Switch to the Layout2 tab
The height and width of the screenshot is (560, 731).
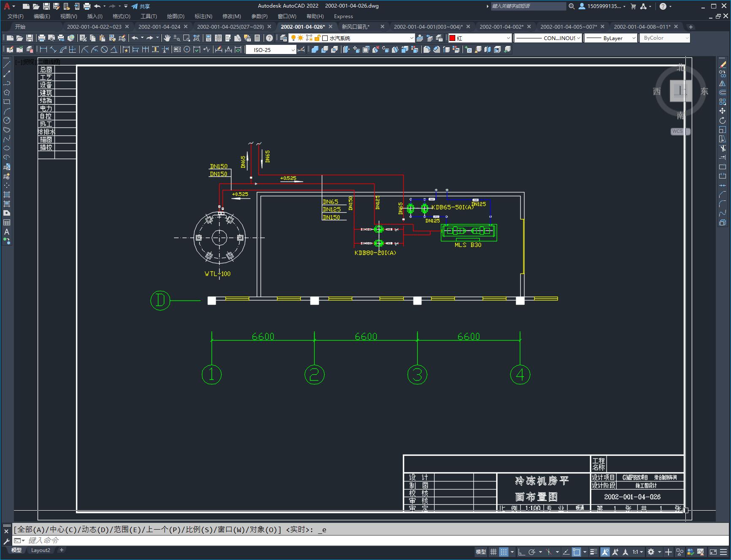click(41, 550)
